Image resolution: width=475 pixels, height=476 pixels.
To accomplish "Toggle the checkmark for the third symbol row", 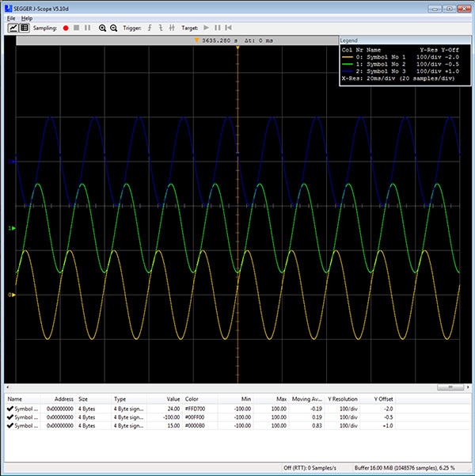I will (x=10, y=426).
